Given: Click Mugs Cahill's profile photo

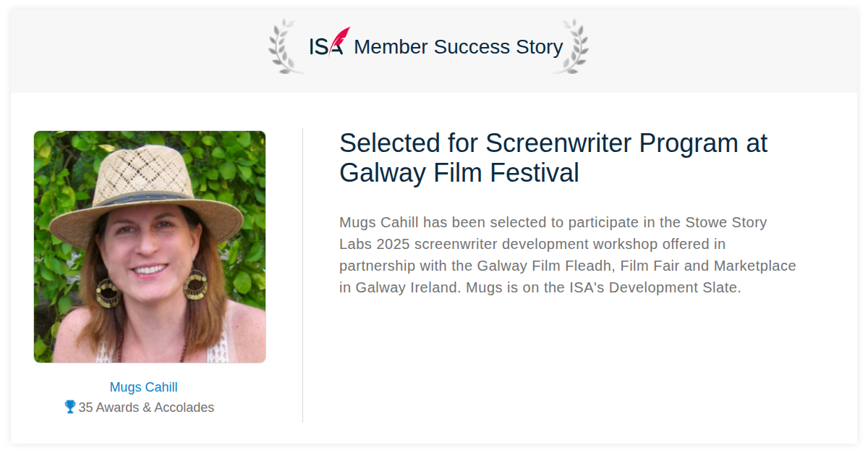Looking at the screenshot, I should pyautogui.click(x=150, y=247).
